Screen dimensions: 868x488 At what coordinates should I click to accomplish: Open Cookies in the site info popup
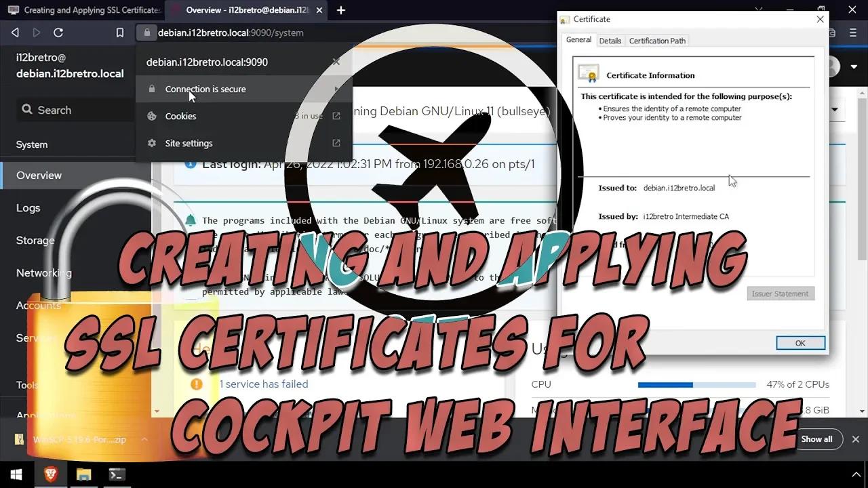[x=180, y=116]
